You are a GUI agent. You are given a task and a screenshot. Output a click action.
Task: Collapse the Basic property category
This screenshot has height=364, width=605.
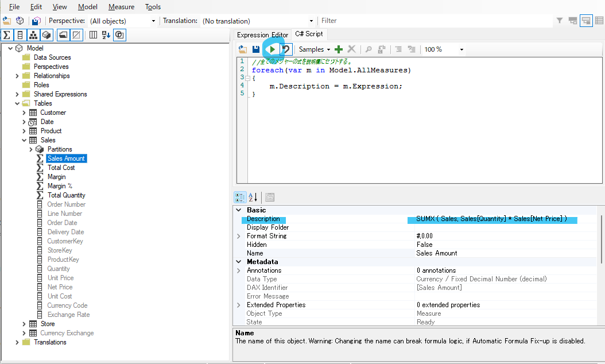click(239, 210)
